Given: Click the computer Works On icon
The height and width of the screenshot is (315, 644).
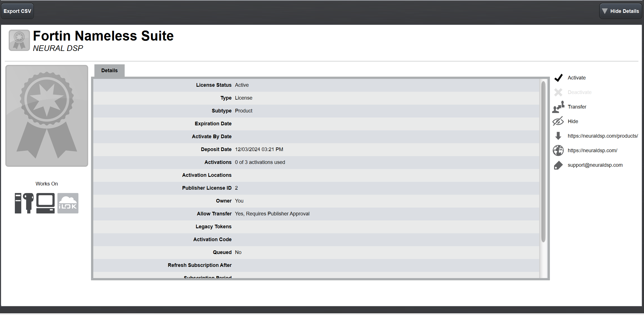Looking at the screenshot, I should point(45,203).
